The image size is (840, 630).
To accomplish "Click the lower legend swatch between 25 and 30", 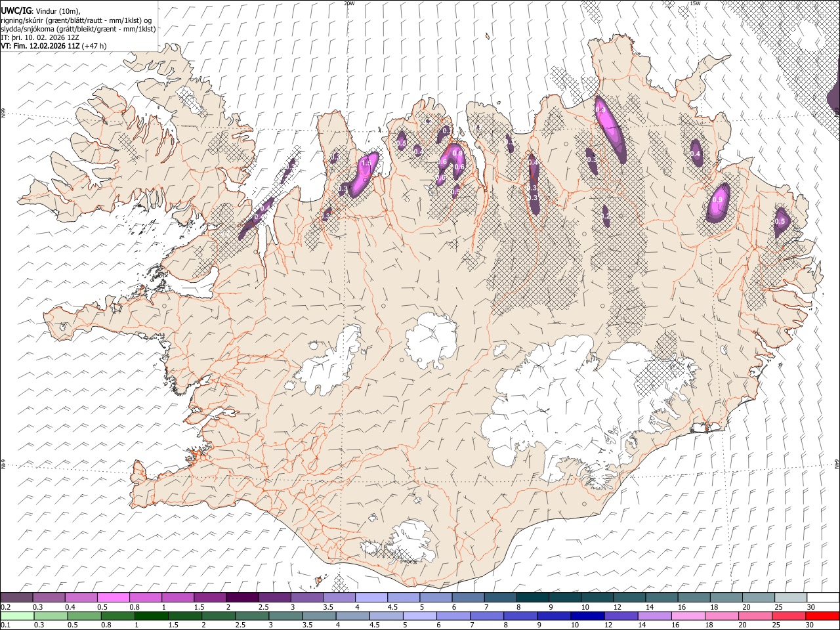I will 788,616.
